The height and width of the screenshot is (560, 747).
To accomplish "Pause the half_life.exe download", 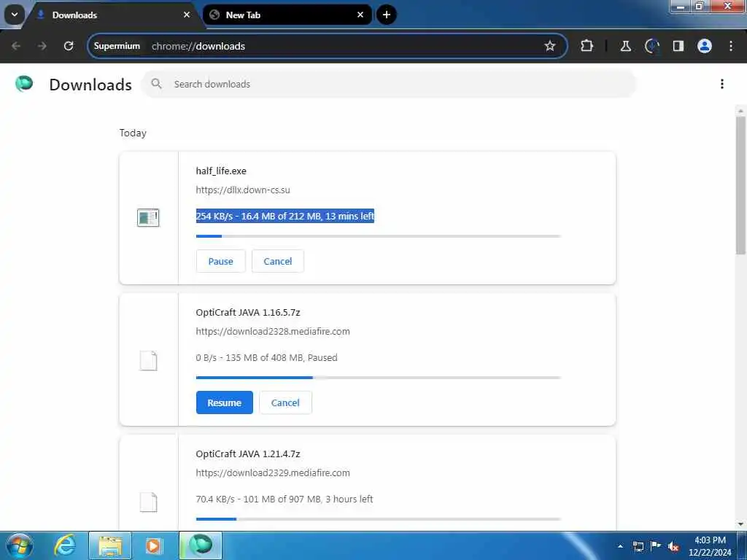I will [x=220, y=261].
